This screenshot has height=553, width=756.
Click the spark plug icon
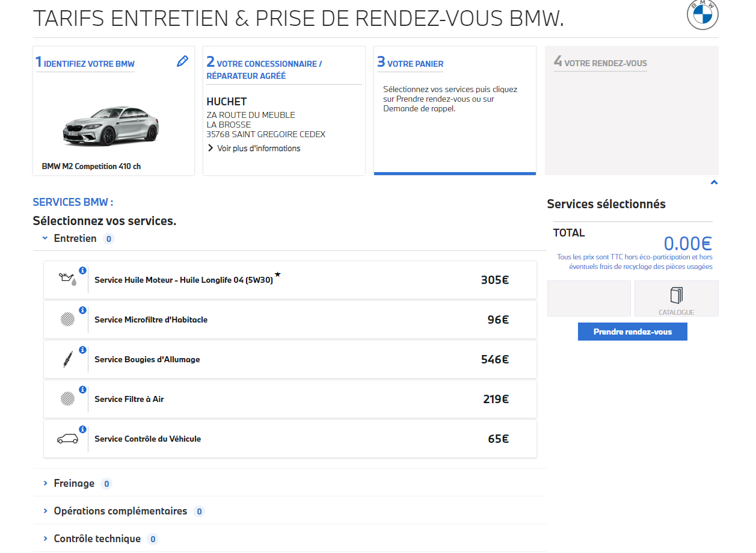[67, 359]
